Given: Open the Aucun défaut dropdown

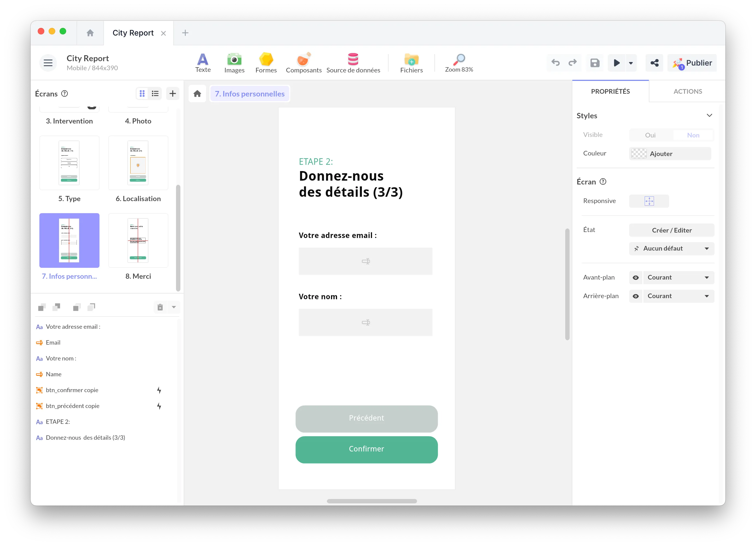Looking at the screenshot, I should [x=671, y=248].
